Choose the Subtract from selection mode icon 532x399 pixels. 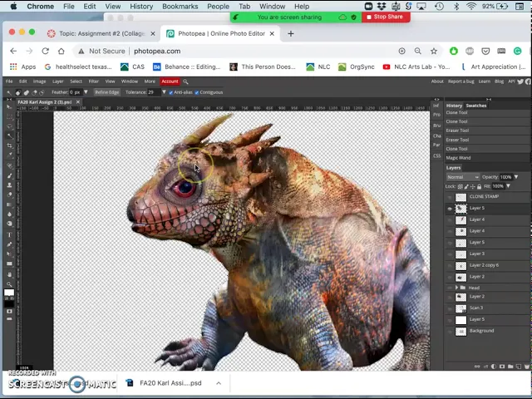(34, 92)
